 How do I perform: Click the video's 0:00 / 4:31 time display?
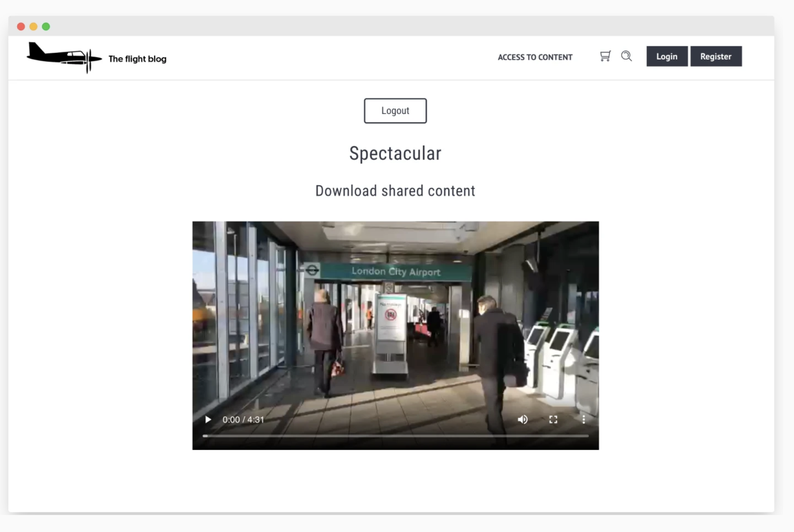point(243,420)
